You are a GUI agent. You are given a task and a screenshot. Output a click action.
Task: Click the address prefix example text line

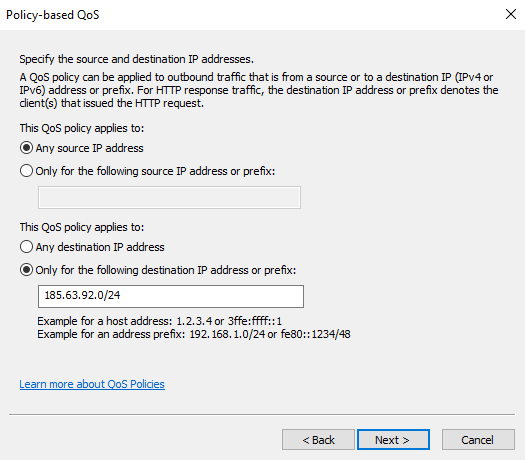(194, 334)
